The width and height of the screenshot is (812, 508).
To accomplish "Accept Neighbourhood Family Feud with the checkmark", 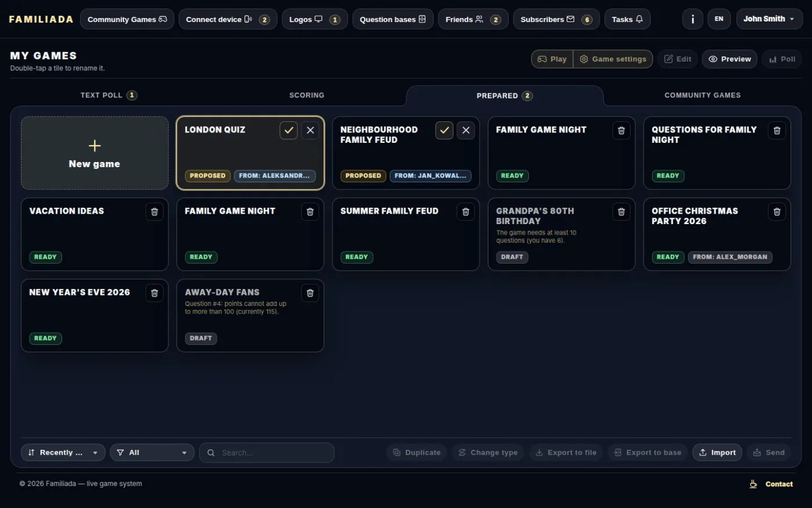I will pyautogui.click(x=444, y=131).
